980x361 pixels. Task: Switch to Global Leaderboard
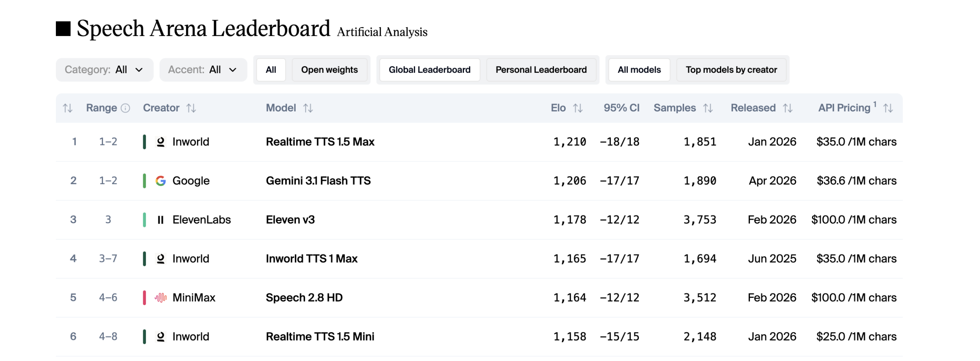point(430,70)
